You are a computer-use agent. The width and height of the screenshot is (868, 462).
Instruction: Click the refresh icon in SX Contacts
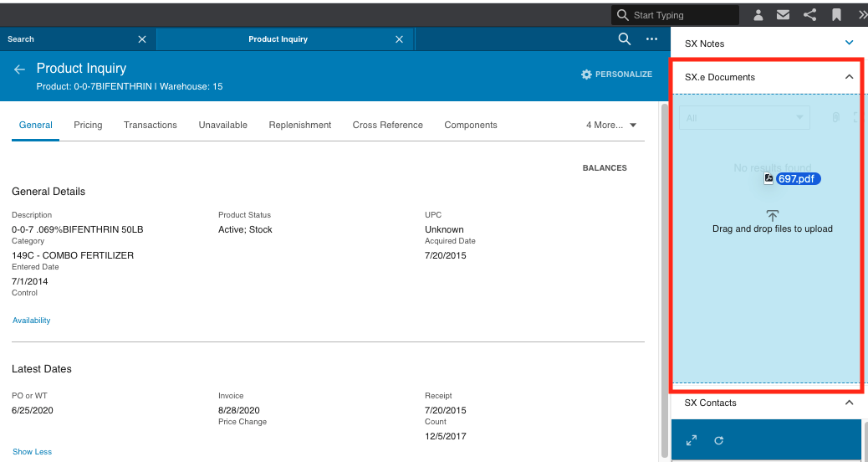(718, 441)
